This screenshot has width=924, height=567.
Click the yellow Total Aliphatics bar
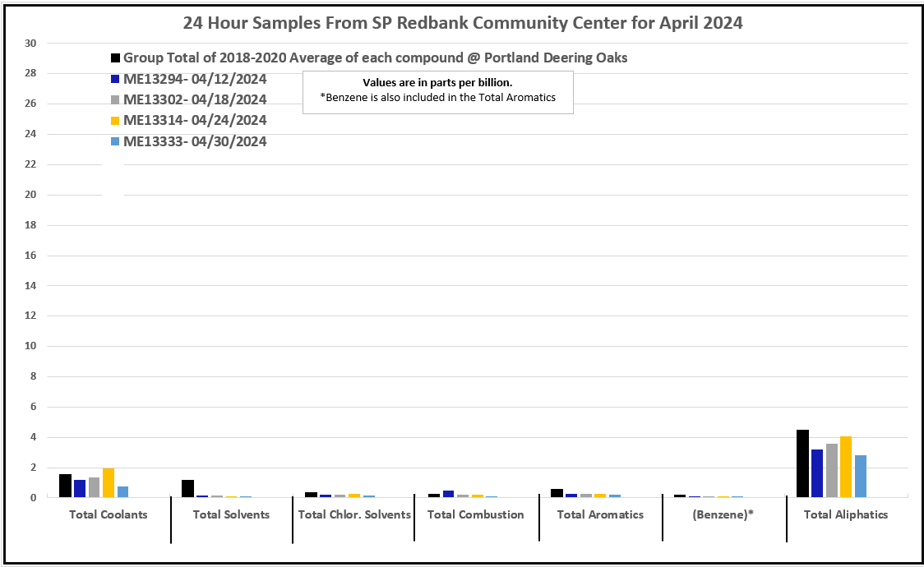pos(846,467)
